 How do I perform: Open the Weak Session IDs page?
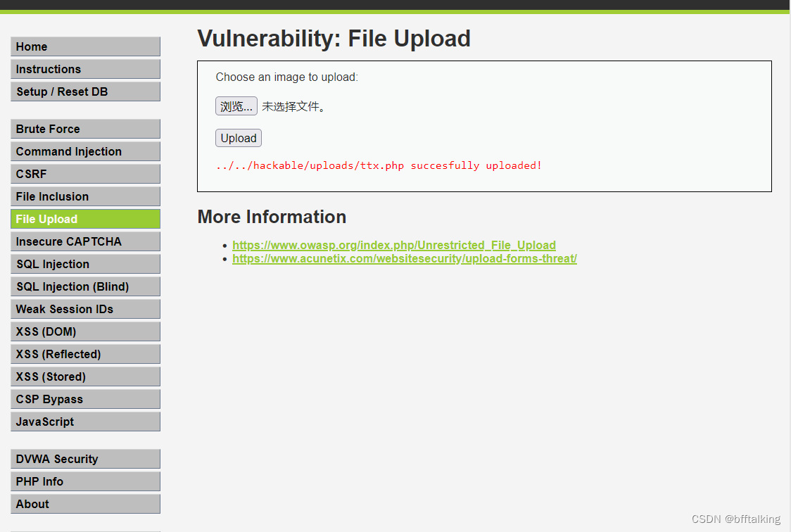point(85,309)
